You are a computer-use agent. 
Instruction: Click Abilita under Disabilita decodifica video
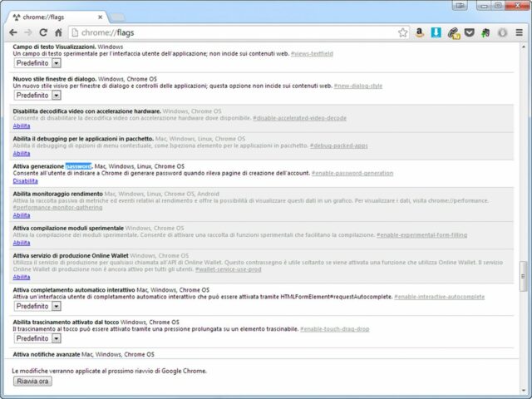pyautogui.click(x=22, y=126)
